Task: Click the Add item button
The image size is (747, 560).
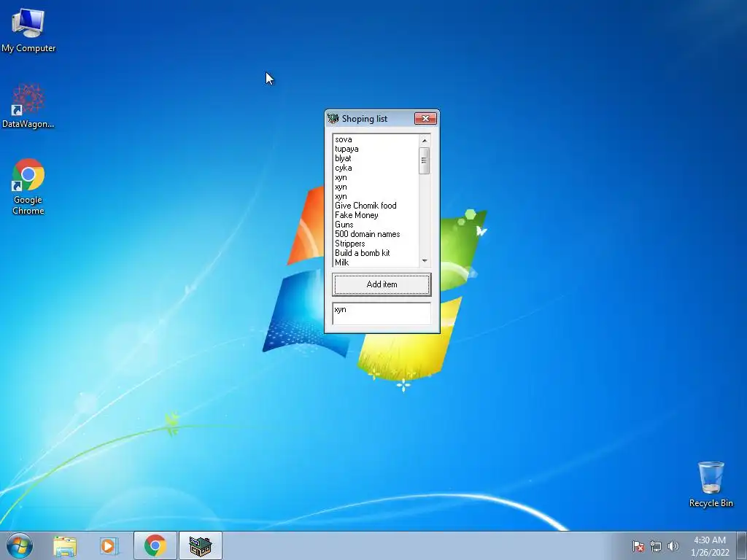Action: tap(382, 284)
